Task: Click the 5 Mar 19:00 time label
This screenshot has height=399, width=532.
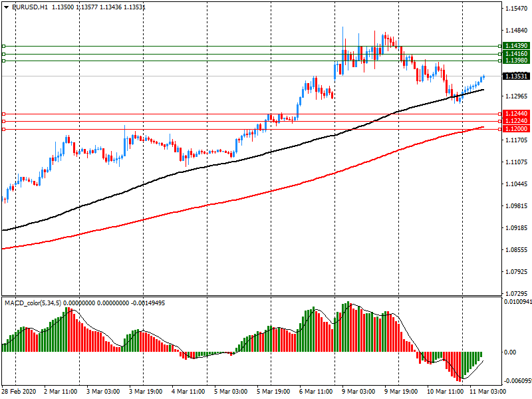Action: pyautogui.click(x=273, y=392)
